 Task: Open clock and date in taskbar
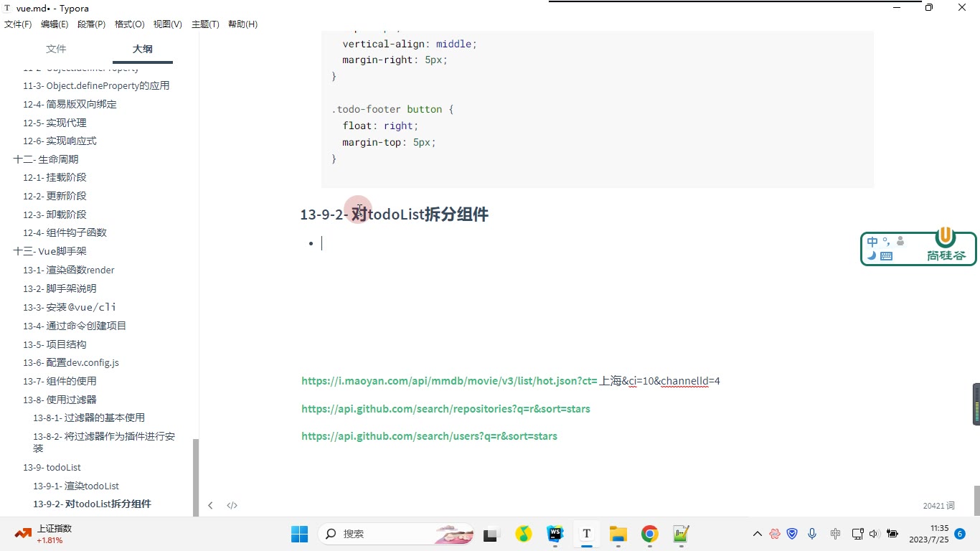(x=929, y=534)
